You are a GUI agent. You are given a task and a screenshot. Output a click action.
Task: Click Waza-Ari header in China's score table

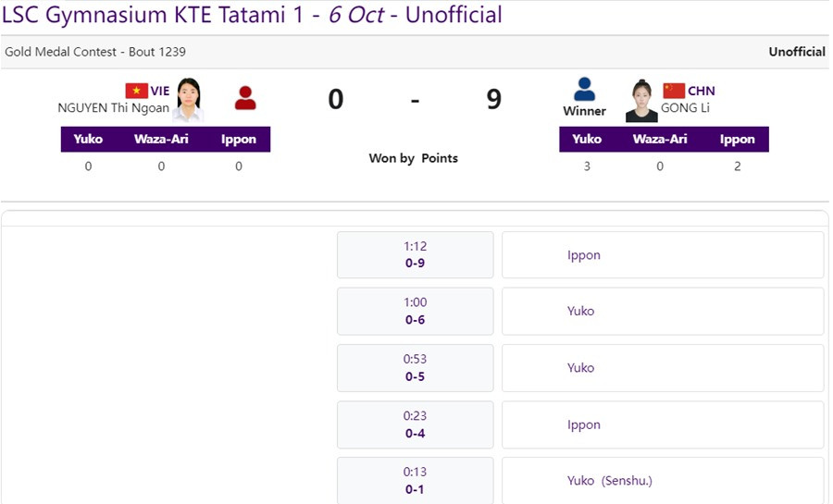pos(660,140)
